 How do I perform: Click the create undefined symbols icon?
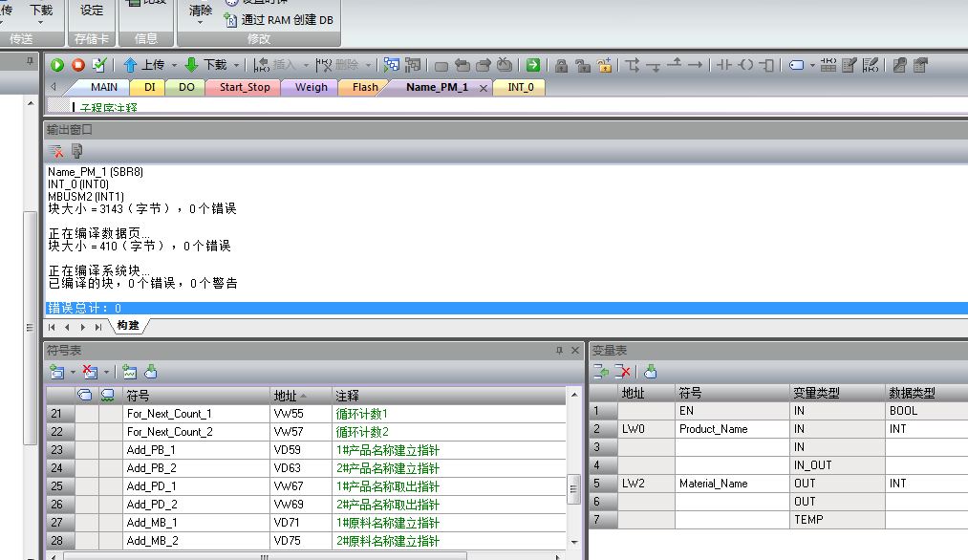coord(129,372)
